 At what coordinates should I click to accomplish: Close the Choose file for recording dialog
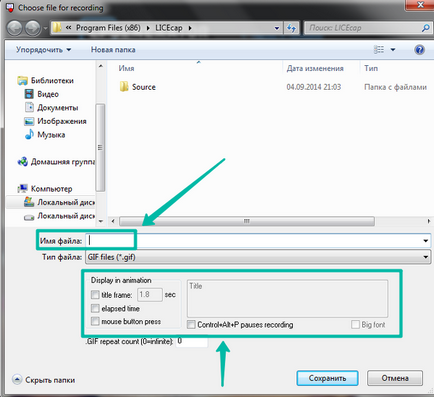pyautogui.click(x=420, y=5)
